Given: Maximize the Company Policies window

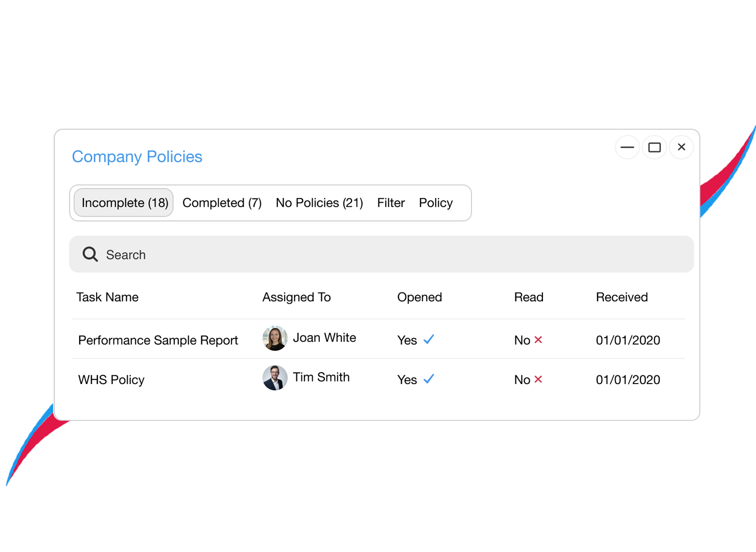Looking at the screenshot, I should 654,147.
